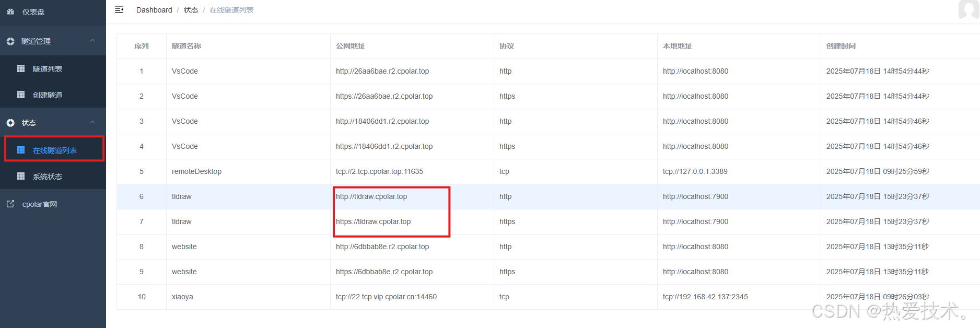Image resolution: width=980 pixels, height=328 pixels.
Task: Click http://6dbbab8e.r2.cpolar.top address
Action: click(x=382, y=247)
